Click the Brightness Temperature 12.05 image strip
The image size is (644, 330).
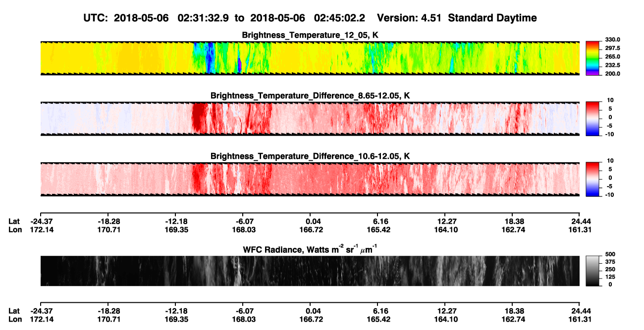[x=310, y=58]
